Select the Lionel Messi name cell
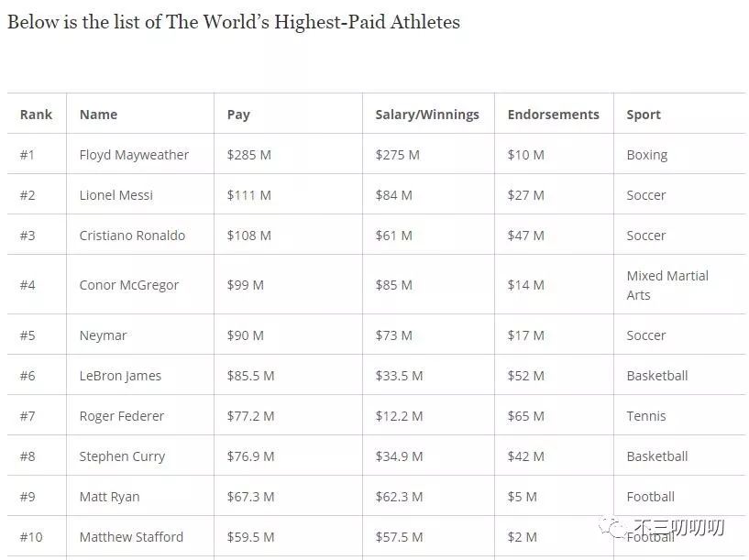The image size is (749, 560). coord(116,195)
